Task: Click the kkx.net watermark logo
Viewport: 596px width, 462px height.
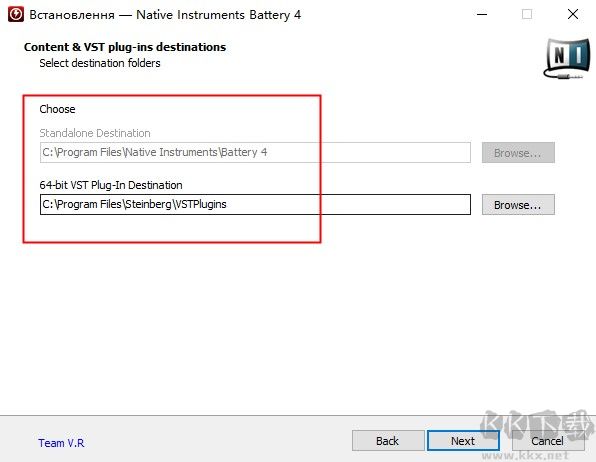Action: [537, 433]
